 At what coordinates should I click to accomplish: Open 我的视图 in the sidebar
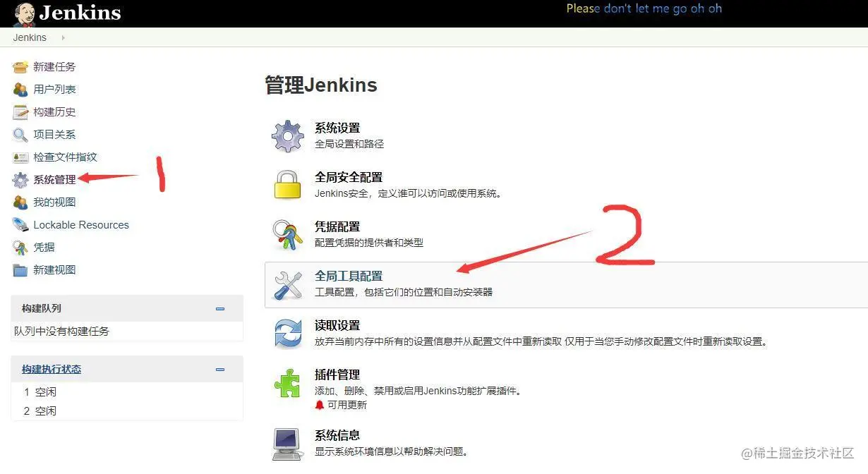(x=54, y=202)
